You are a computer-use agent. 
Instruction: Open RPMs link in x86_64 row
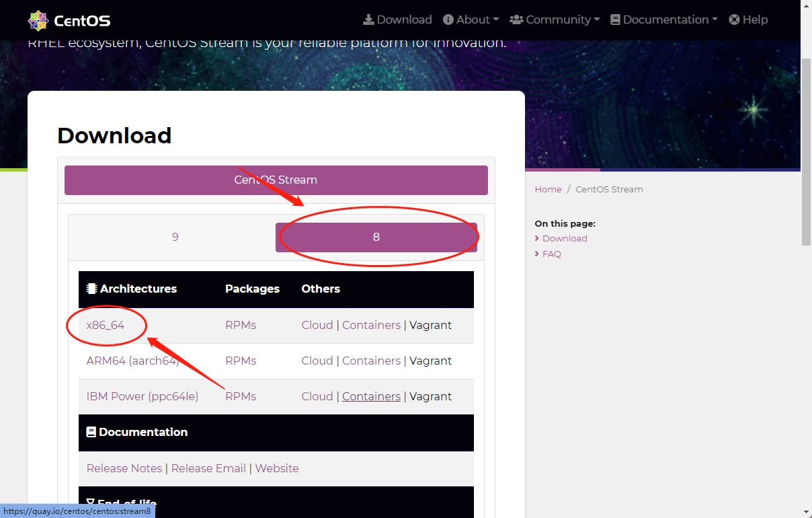click(241, 325)
